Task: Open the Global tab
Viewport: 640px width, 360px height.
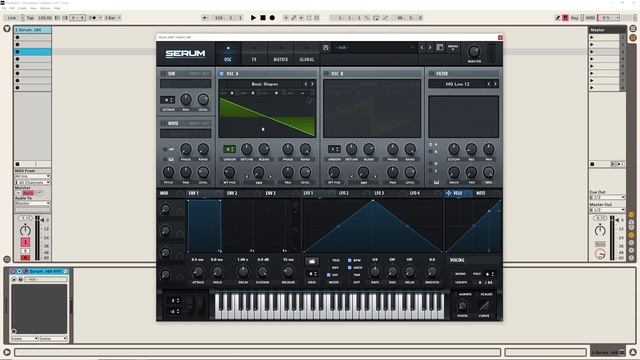Action: click(307, 53)
